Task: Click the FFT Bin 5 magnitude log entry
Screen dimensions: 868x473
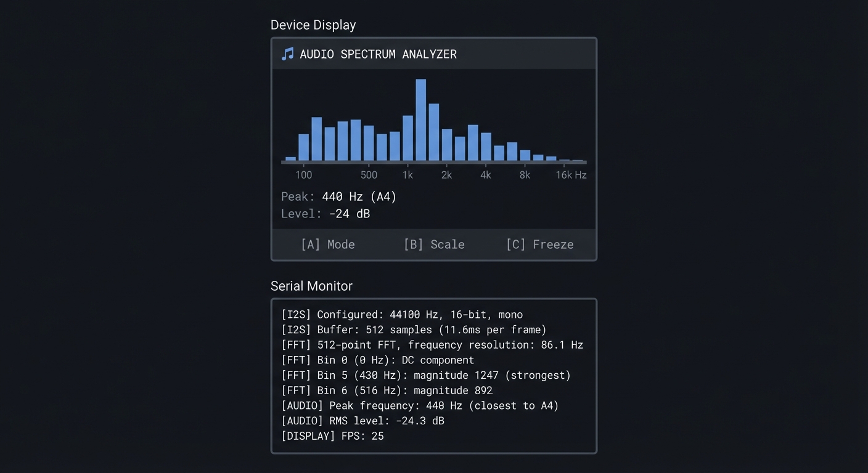Action: tap(426, 374)
